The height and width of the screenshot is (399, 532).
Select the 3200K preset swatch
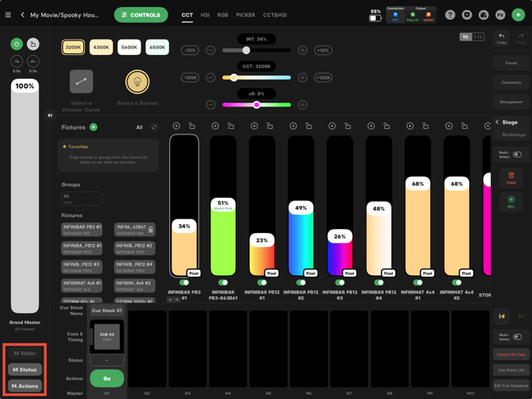click(73, 47)
